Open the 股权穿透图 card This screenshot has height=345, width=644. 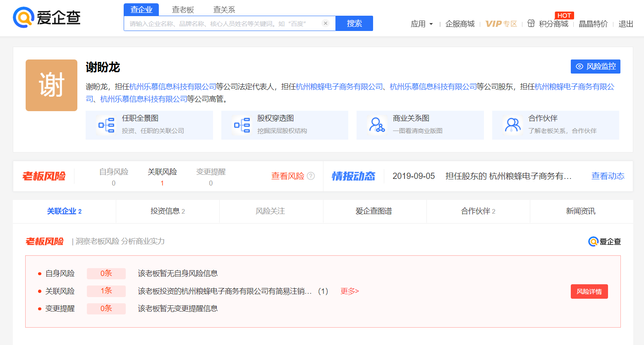tap(285, 125)
